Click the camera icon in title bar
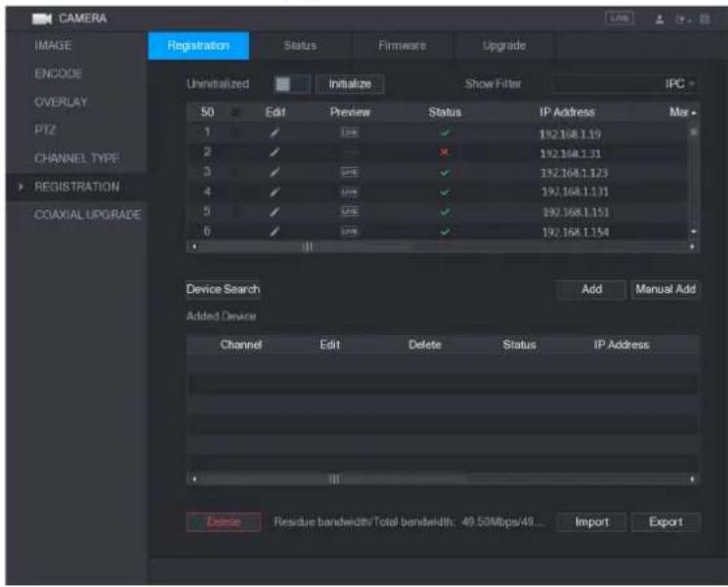 [41, 19]
